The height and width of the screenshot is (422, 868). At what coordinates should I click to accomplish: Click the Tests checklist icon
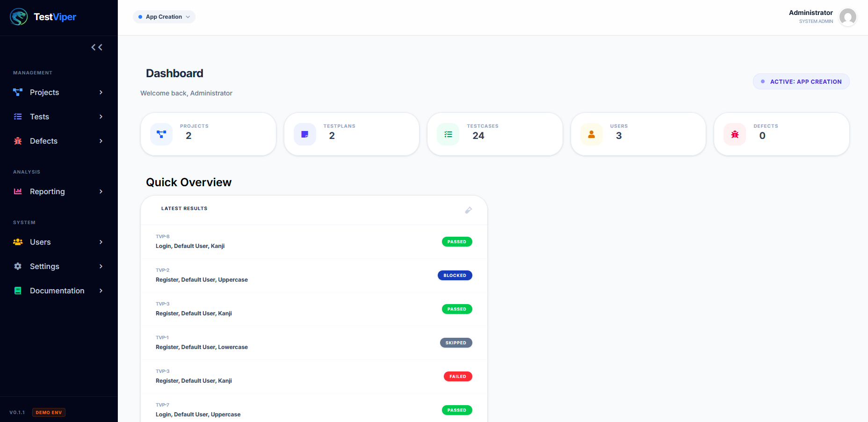point(18,116)
